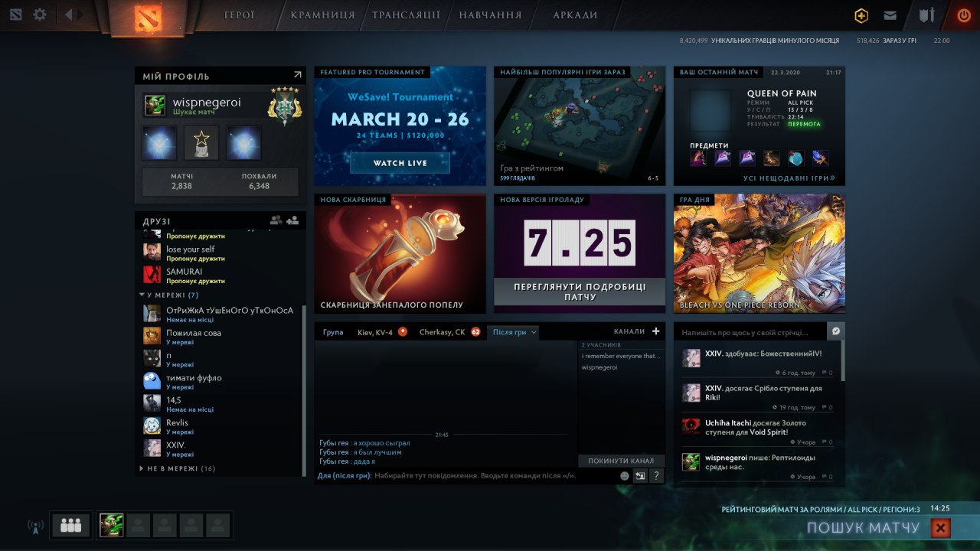The height and width of the screenshot is (551, 980).
Task: Open the mail inbox icon
Action: click(x=890, y=15)
